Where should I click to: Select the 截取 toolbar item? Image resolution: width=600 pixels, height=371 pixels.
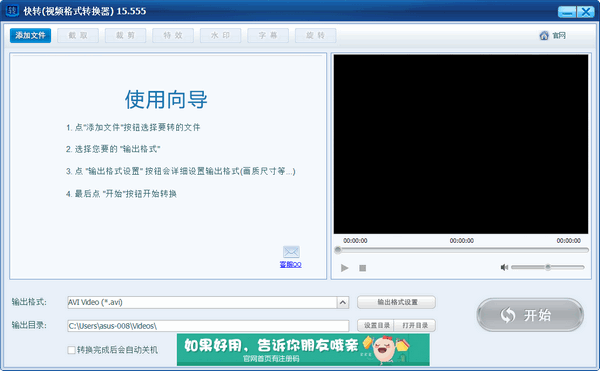pyautogui.click(x=78, y=36)
